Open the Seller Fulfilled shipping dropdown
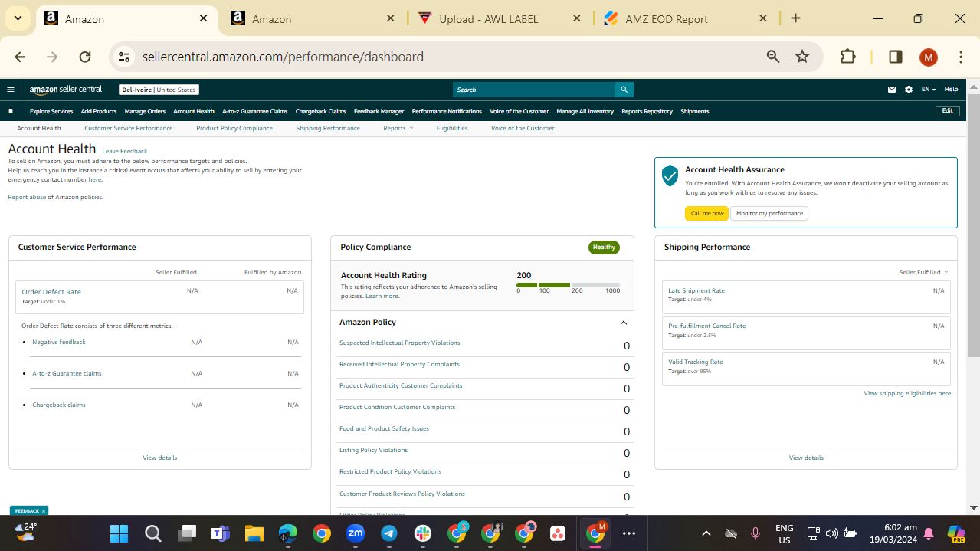 point(923,272)
